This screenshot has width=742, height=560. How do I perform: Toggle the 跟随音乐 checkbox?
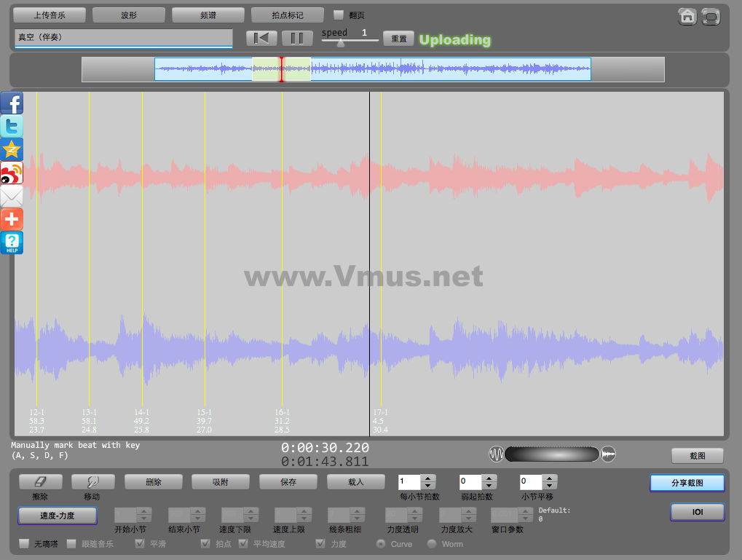coord(71,543)
